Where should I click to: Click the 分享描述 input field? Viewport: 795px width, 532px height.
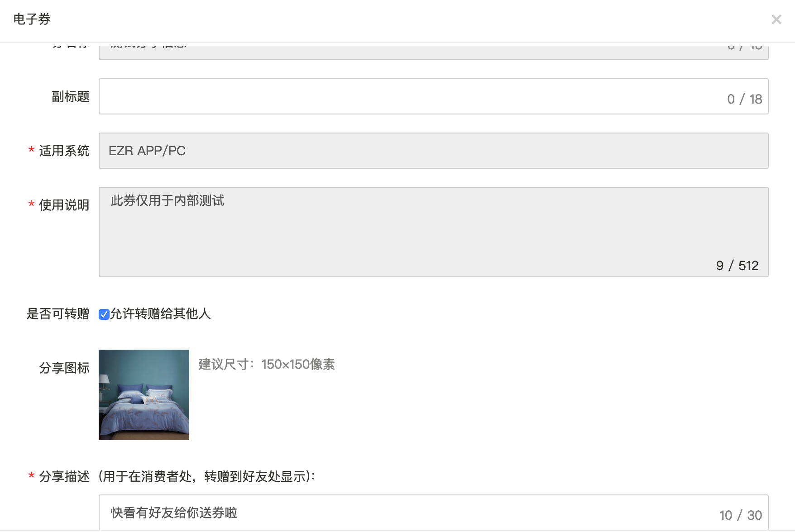point(433,513)
